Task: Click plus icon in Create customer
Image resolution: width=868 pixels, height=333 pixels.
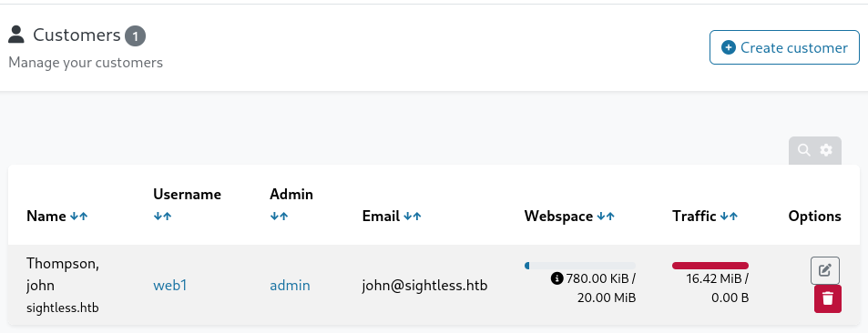Action: 729,47
